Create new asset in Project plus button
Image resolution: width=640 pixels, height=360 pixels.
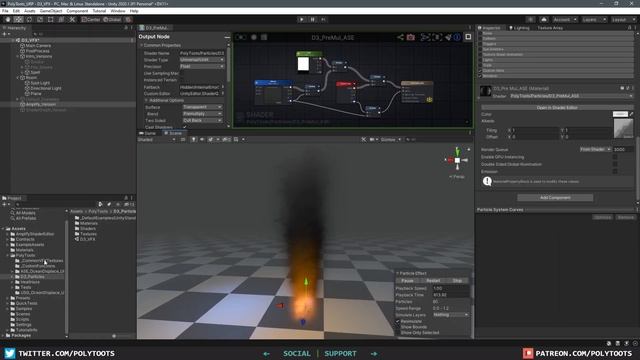(x=5, y=204)
